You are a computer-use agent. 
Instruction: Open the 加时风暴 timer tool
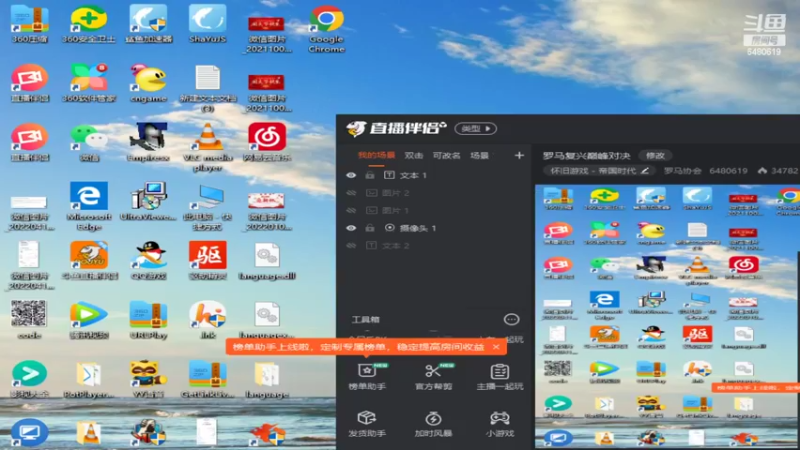433,423
